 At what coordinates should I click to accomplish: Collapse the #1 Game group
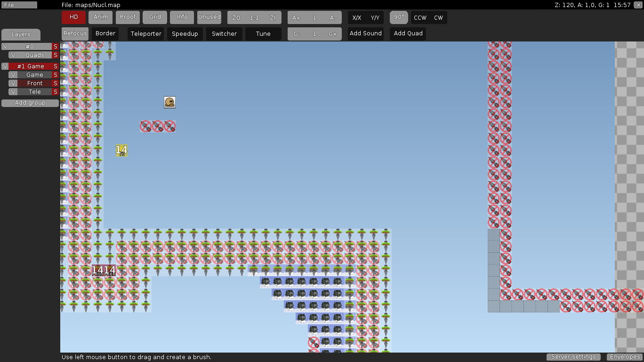tap(5, 66)
